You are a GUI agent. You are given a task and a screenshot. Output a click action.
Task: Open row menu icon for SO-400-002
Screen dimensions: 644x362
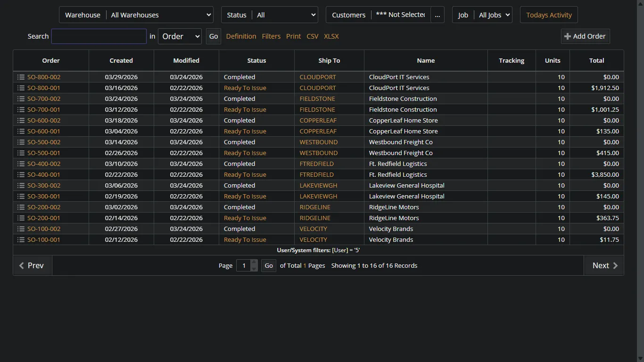pyautogui.click(x=21, y=164)
